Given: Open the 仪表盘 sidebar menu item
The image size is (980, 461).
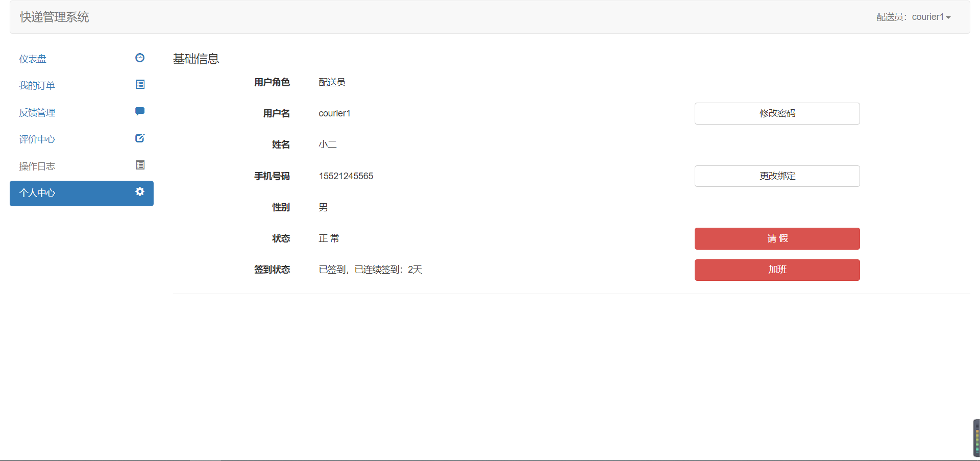Looking at the screenshot, I should pyautogui.click(x=82, y=59).
